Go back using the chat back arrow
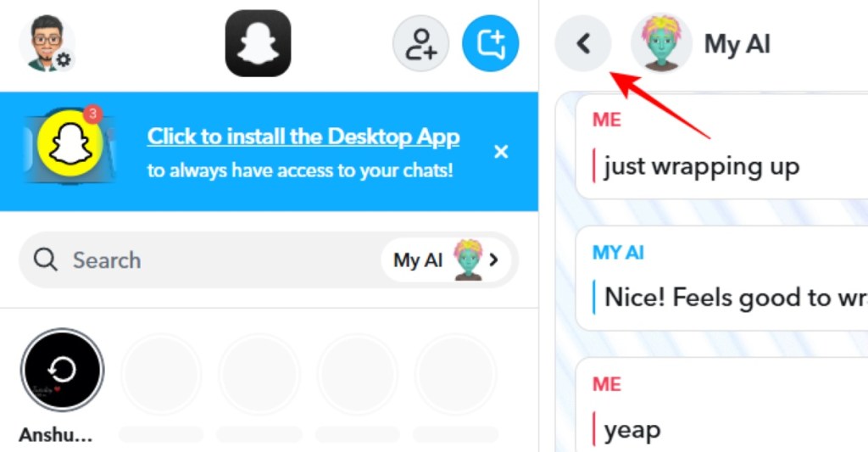The width and height of the screenshot is (868, 452). 583,43
